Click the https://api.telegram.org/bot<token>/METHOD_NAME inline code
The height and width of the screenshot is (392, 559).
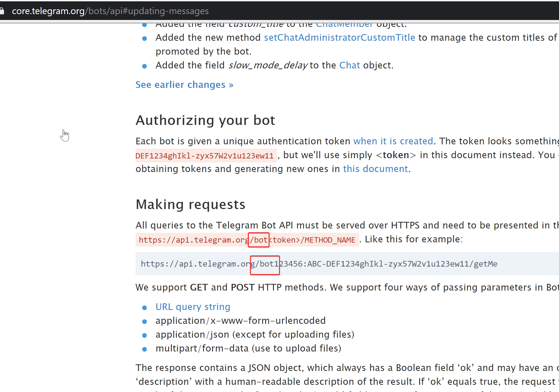[247, 240]
